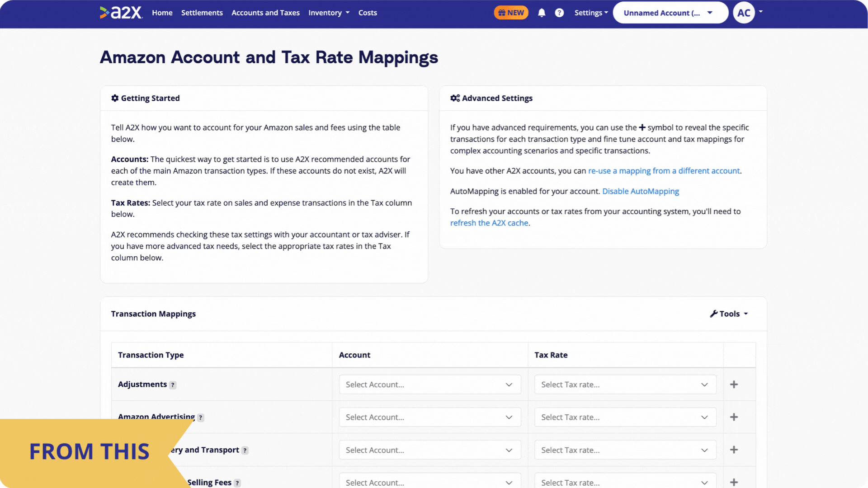This screenshot has height=488, width=868.
Task: Click the A2X logo
Action: pos(121,12)
